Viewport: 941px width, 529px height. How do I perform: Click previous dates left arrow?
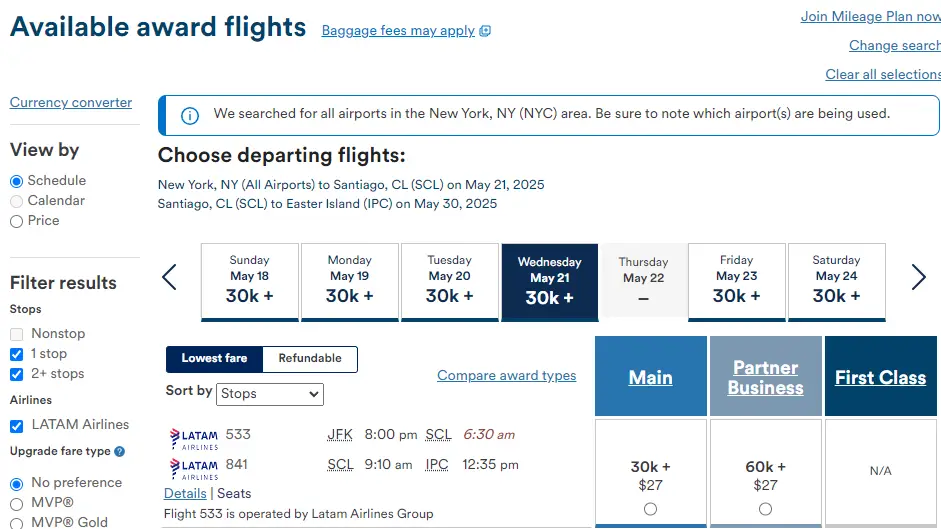point(170,277)
